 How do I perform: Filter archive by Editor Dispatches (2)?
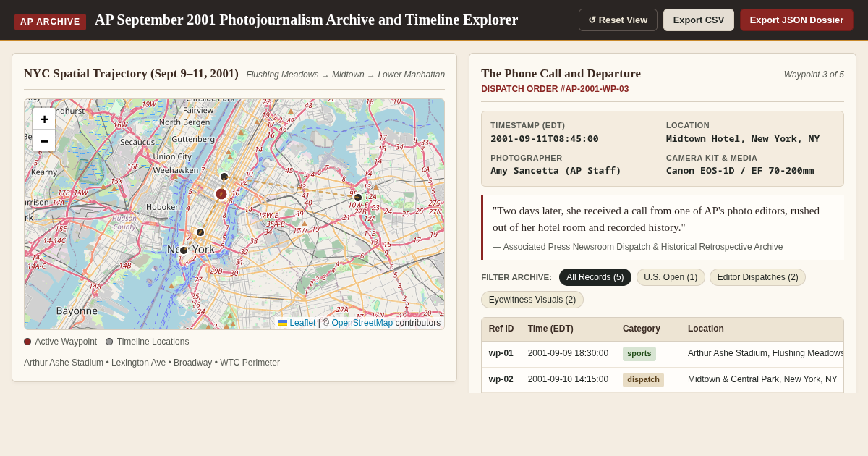click(x=757, y=277)
